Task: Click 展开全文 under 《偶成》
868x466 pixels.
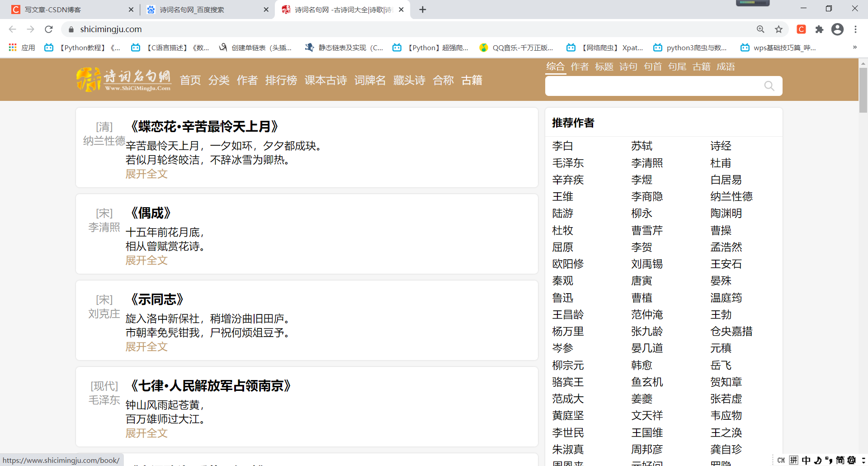Action: point(146,260)
